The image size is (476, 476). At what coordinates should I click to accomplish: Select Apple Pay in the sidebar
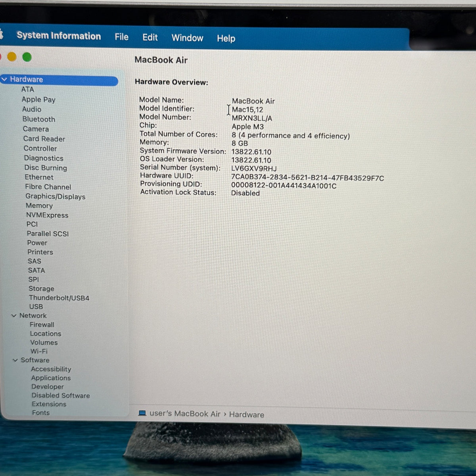tap(38, 100)
